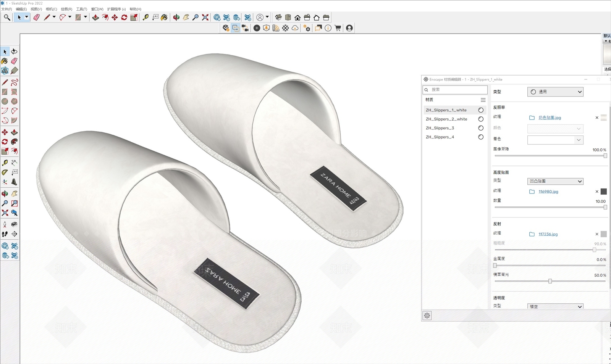611x364 pixels.
Task: Choose the Line pencil tool in left toolbar
Action: point(5,82)
